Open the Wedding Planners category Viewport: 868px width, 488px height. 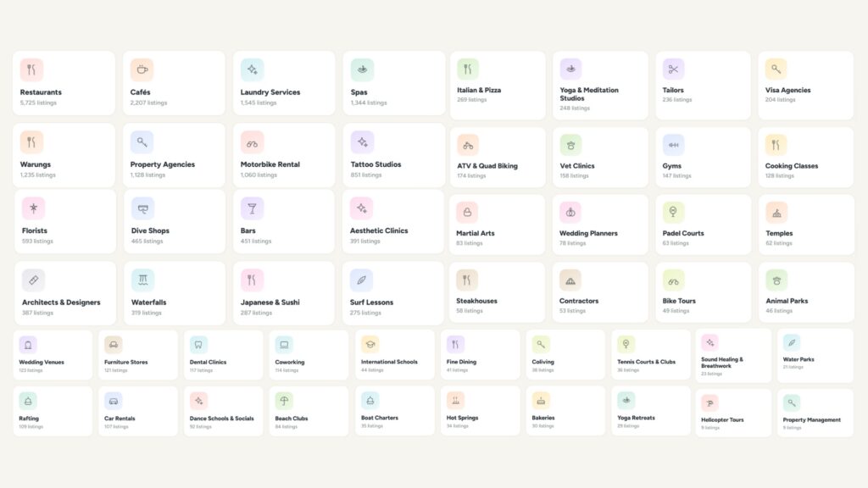(x=601, y=225)
